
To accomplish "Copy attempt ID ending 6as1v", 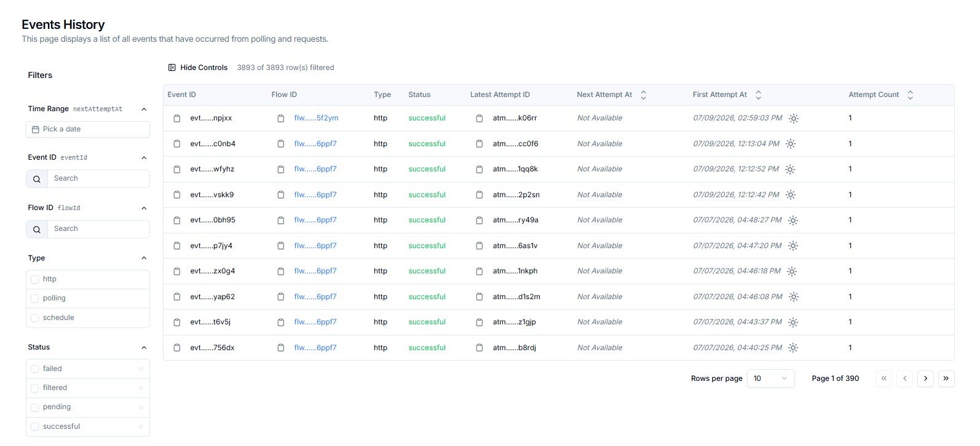I will pos(480,246).
